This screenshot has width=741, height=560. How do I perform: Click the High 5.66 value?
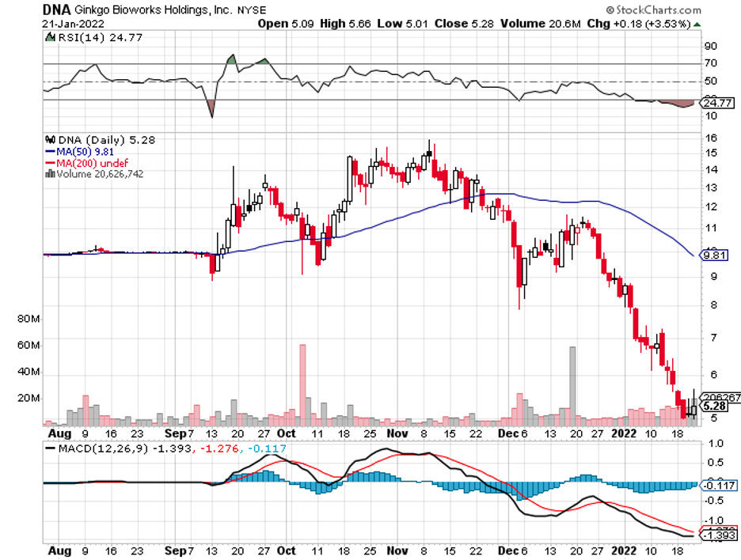[x=345, y=24]
